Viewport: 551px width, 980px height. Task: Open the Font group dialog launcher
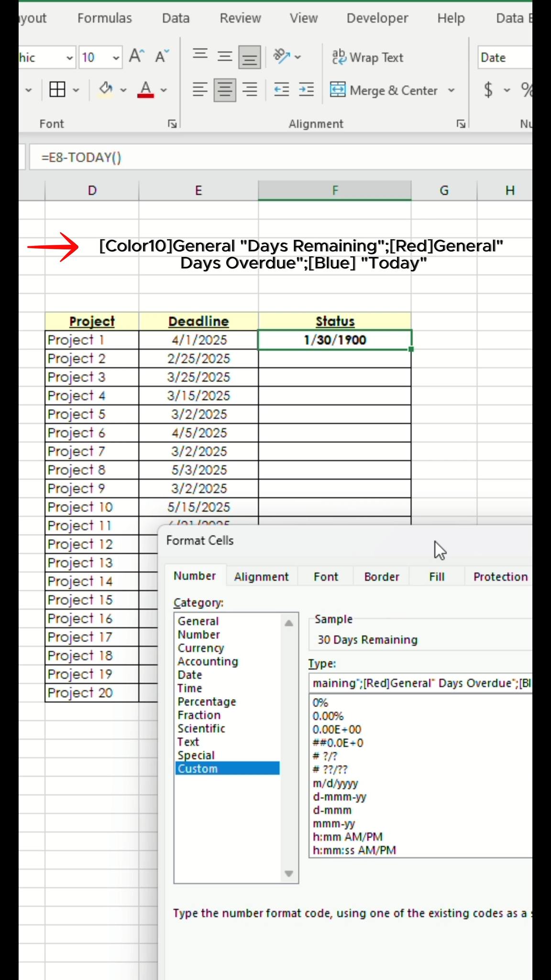172,124
